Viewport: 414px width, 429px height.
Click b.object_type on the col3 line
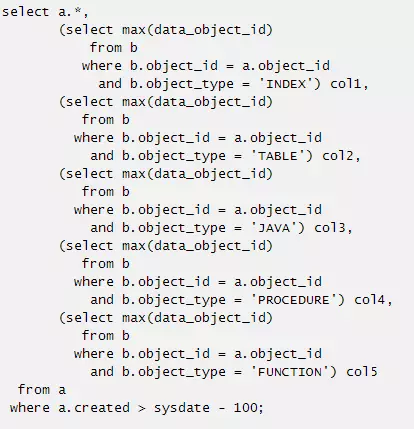(174, 228)
